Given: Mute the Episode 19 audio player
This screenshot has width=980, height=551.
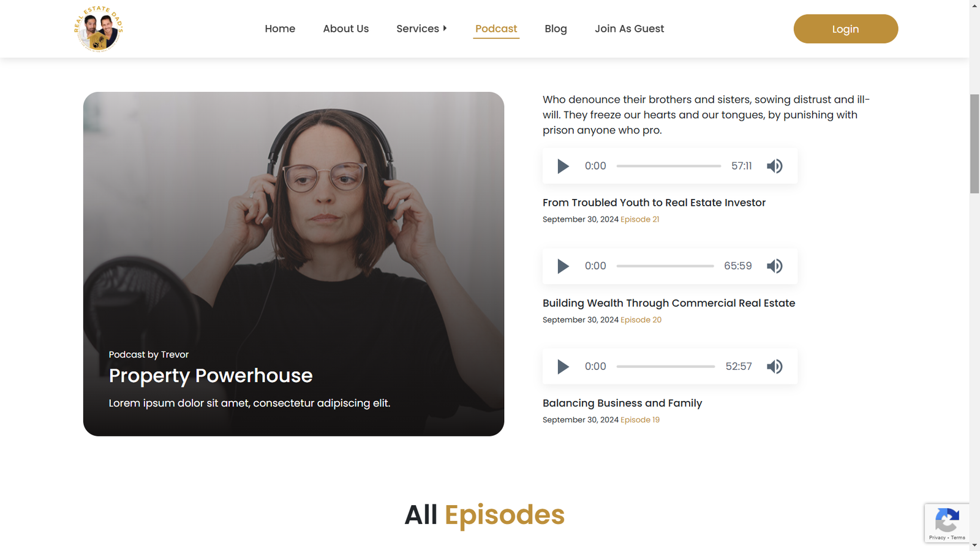Looking at the screenshot, I should 775,367.
